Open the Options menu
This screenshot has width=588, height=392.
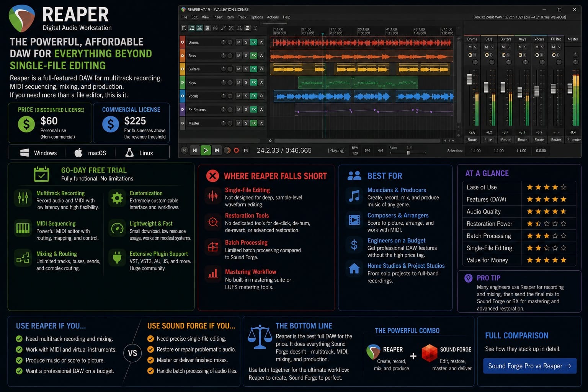(256, 17)
